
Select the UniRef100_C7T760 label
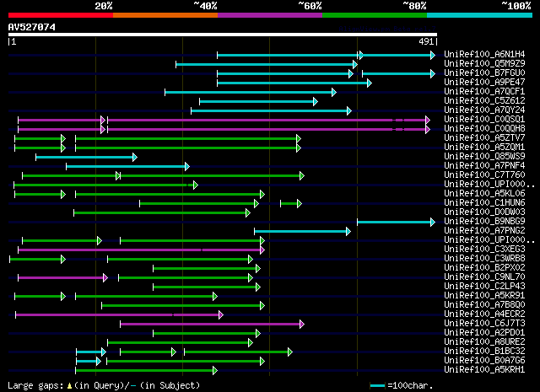point(484,175)
